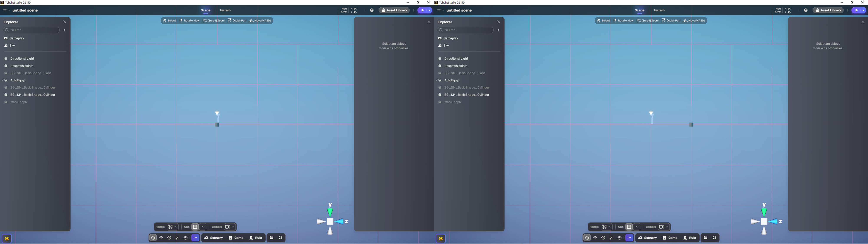
Task: Expand AutoEquip tree item in left Explorer
Action: 2,80
